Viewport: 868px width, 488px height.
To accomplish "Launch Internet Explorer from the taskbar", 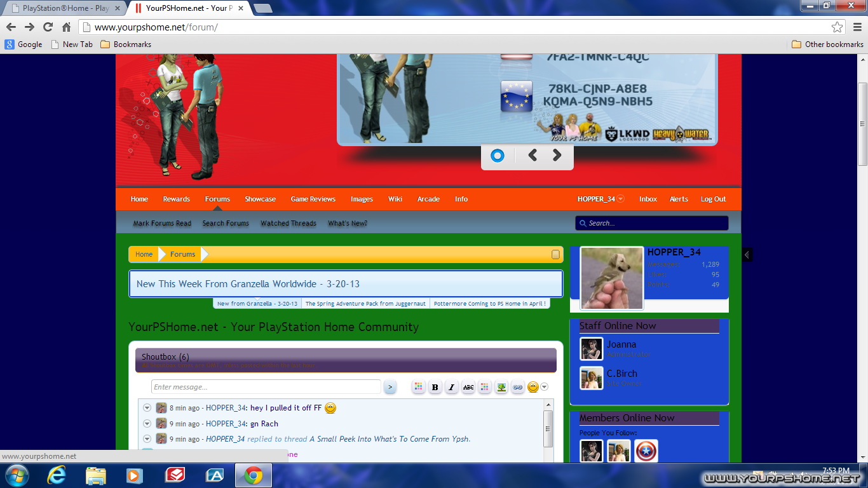I will [57, 475].
